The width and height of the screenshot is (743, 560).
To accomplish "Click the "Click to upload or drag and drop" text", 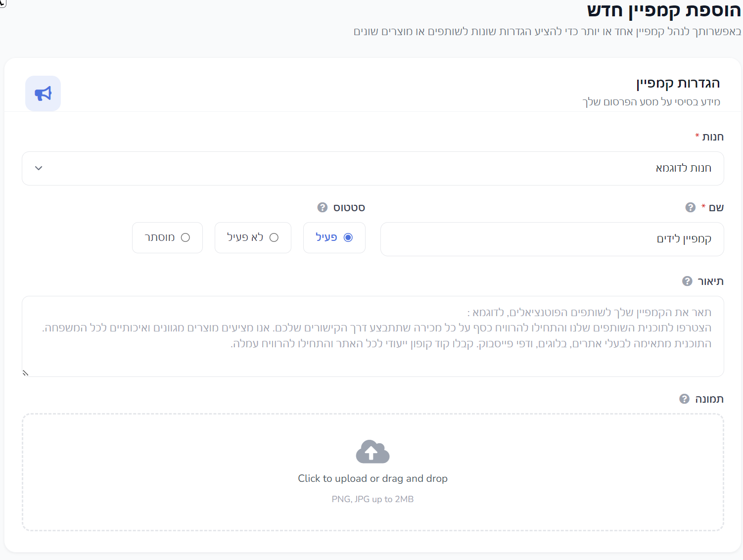I will coord(372,478).
